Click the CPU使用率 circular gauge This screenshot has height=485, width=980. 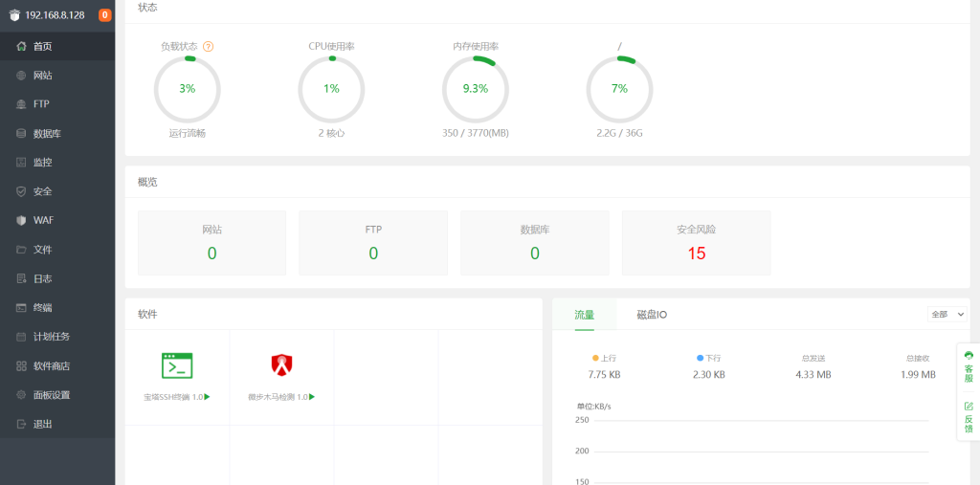(331, 89)
